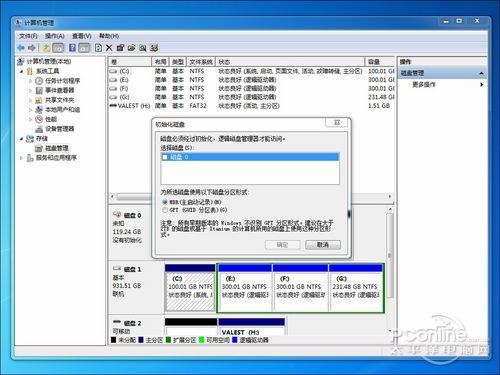Collapse the 存储 tree node
Screen dimensions: 500x375
[22, 138]
